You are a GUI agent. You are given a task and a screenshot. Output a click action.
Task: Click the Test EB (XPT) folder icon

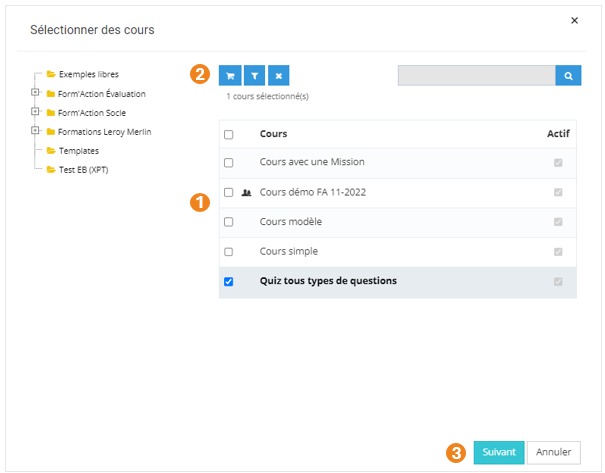coord(50,169)
